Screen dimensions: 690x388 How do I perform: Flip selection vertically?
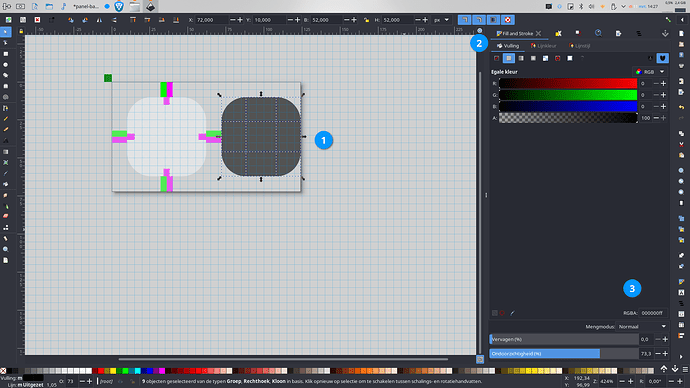(114, 20)
